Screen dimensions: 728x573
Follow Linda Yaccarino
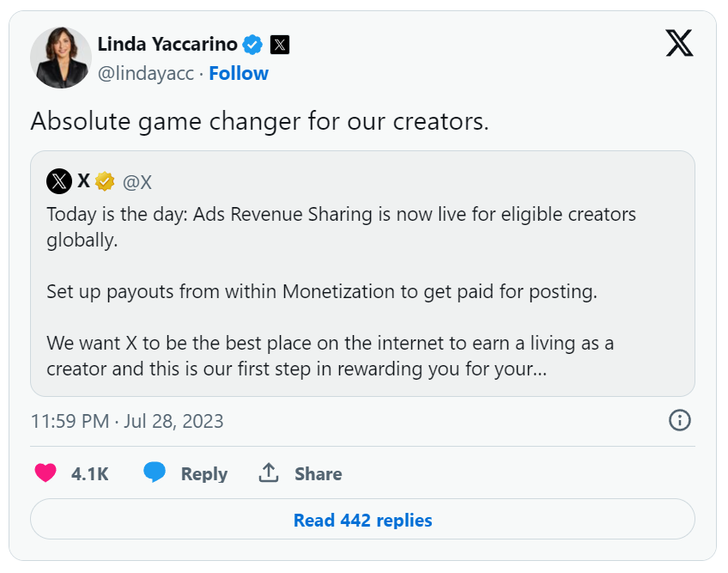(x=239, y=73)
